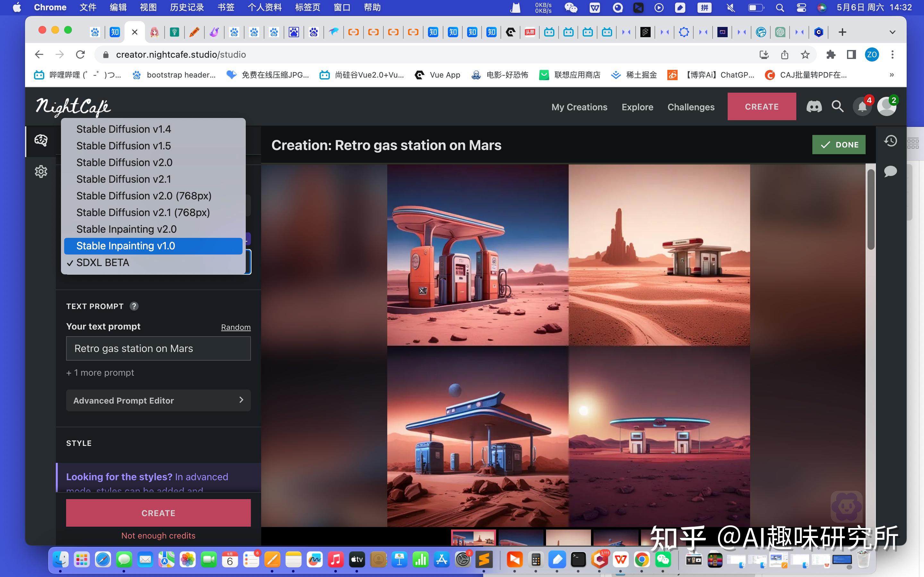924x577 pixels.
Task: Select the first thumbnail in bottom strip
Action: tap(473, 537)
